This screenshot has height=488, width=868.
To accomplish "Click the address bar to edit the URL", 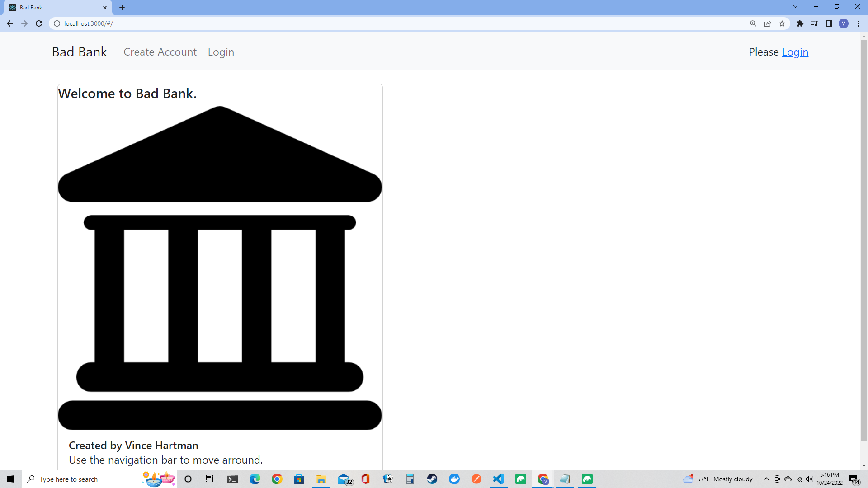I will tap(181, 23).
